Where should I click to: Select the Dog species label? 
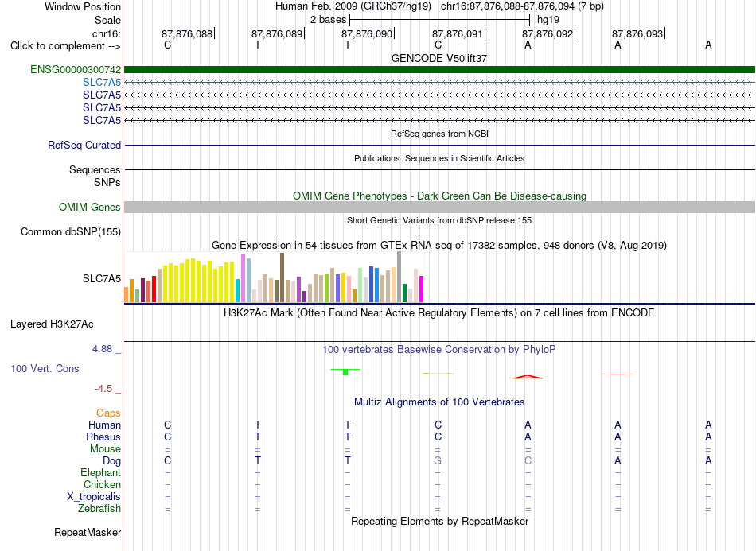pyautogui.click(x=112, y=460)
